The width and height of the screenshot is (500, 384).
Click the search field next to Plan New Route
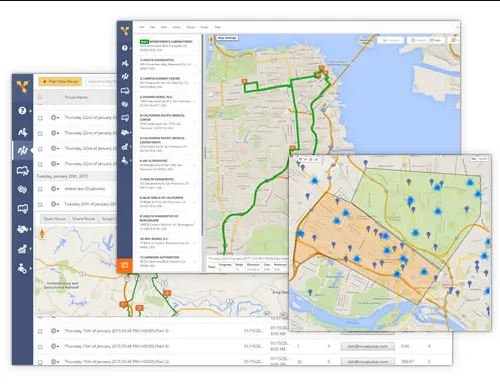click(101, 81)
